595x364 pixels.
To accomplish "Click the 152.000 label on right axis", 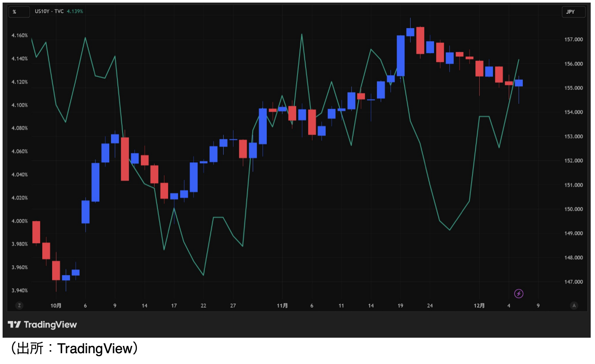I will point(574,161).
